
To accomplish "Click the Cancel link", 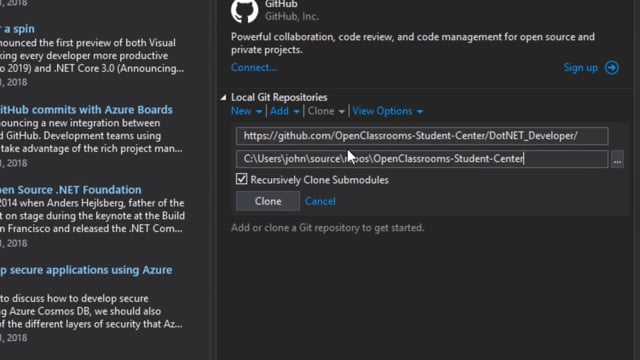I will click(320, 201).
